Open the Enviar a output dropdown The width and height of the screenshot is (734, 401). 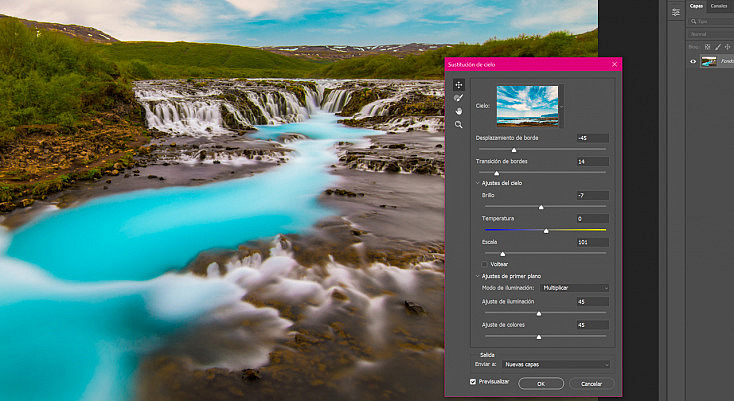(556, 364)
